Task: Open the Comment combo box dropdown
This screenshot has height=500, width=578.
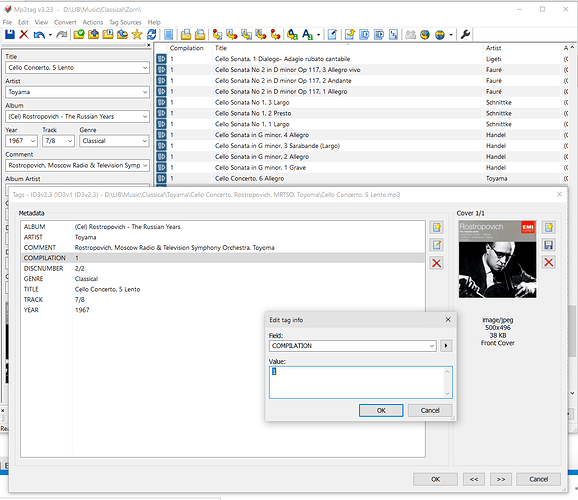Action: click(145, 166)
